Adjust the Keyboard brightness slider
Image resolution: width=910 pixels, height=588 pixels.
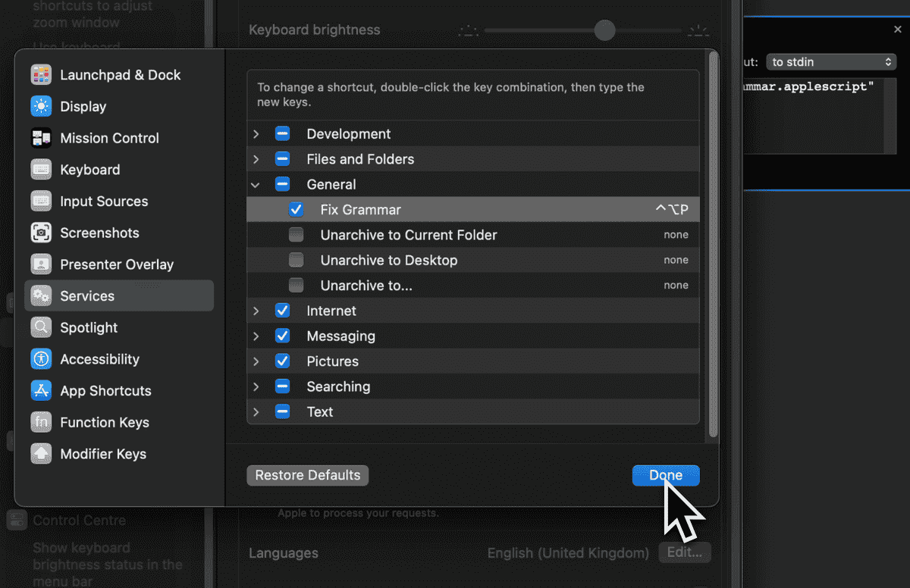tap(604, 30)
